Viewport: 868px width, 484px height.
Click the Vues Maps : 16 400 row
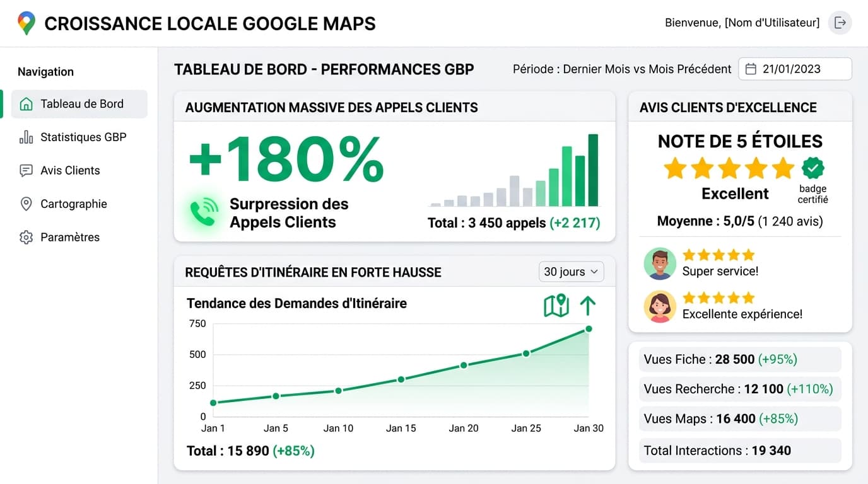point(741,418)
